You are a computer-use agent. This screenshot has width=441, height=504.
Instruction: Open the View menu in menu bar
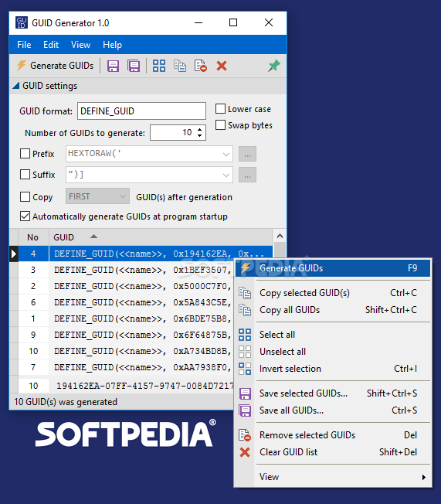point(80,45)
